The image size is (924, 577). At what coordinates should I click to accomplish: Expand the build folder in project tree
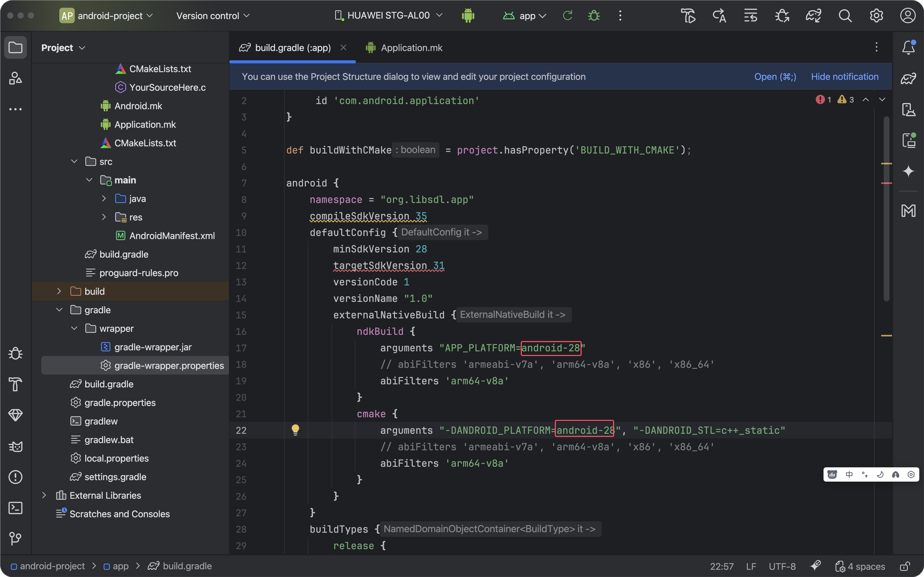click(59, 291)
